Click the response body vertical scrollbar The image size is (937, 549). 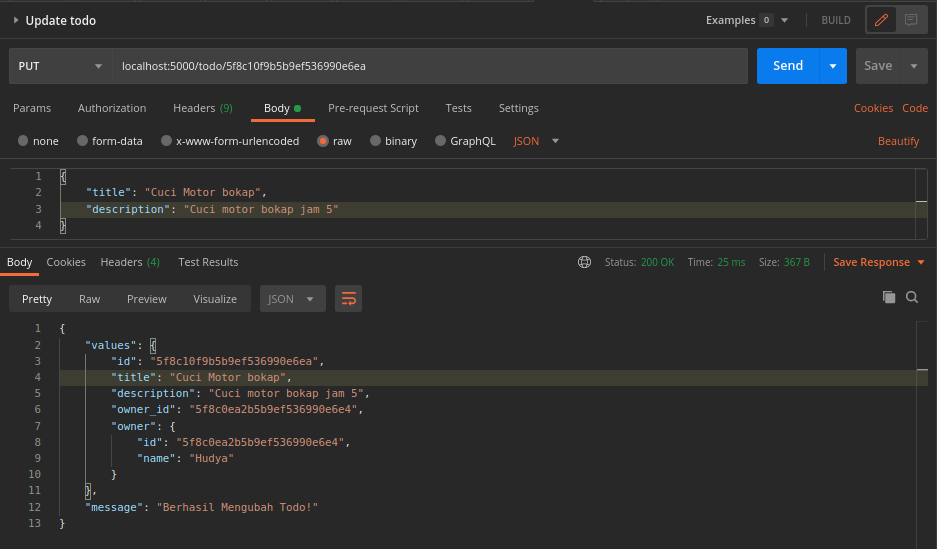[922, 435]
